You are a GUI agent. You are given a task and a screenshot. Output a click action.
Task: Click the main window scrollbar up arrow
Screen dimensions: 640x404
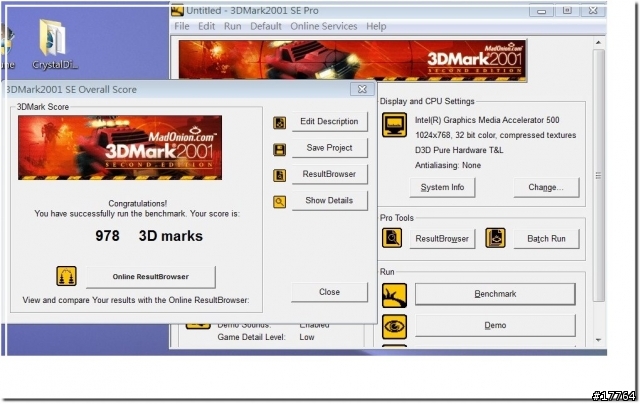point(598,42)
